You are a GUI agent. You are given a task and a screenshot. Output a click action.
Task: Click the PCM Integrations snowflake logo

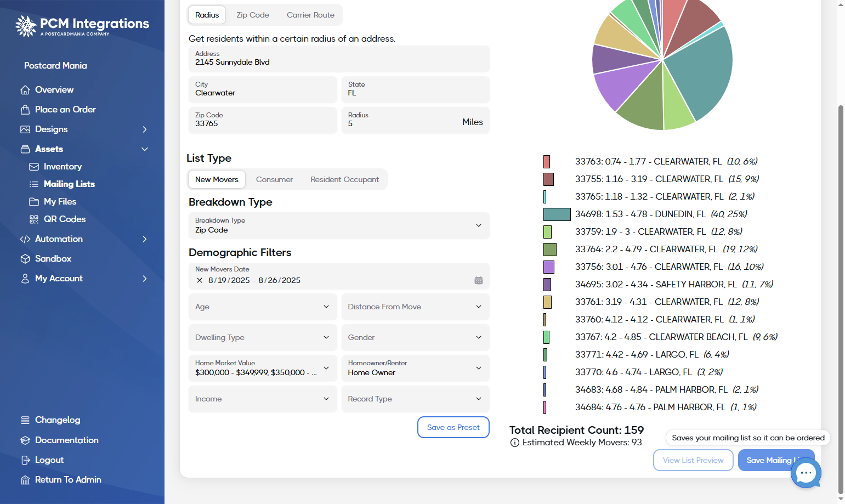tap(26, 26)
